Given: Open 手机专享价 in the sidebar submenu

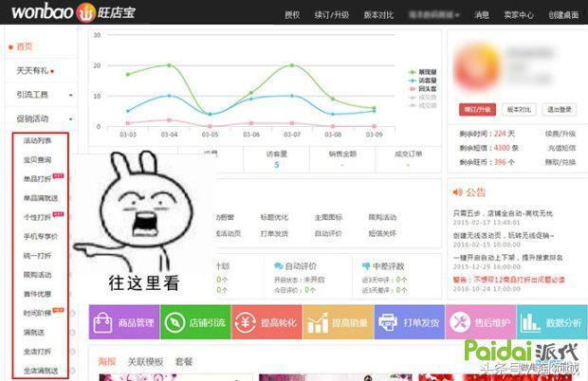Looking at the screenshot, I should 41,237.
